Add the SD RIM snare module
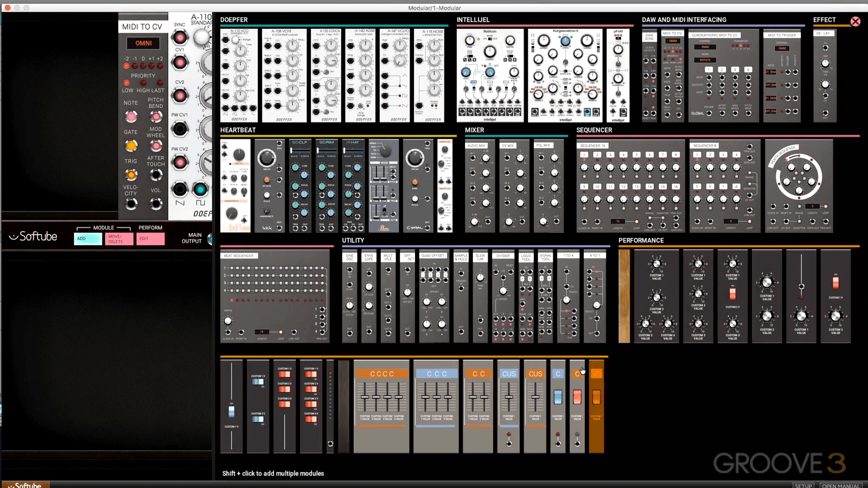The width and height of the screenshot is (868, 488). (x=327, y=186)
